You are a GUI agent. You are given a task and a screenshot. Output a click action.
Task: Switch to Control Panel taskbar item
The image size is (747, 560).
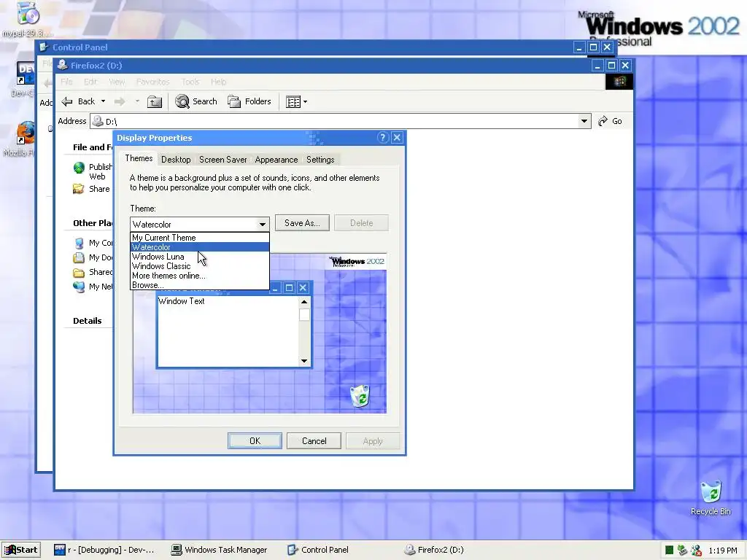(x=318, y=550)
